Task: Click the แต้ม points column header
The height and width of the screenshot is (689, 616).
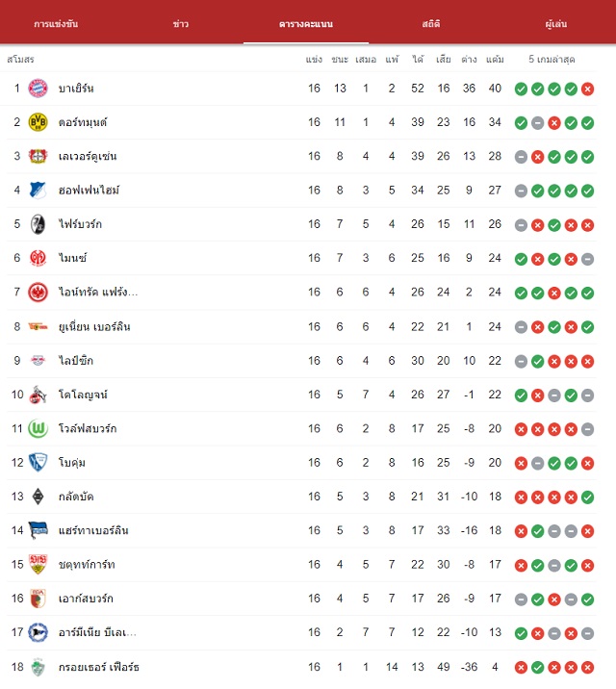Action: pos(495,60)
